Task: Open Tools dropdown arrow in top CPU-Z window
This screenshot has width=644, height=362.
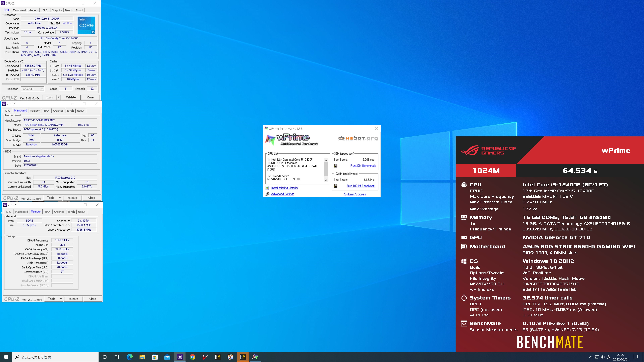Action: click(59, 97)
